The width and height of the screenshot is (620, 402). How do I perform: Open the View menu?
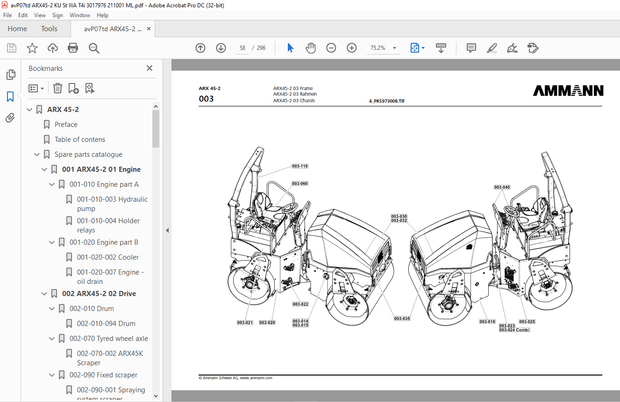coord(40,15)
